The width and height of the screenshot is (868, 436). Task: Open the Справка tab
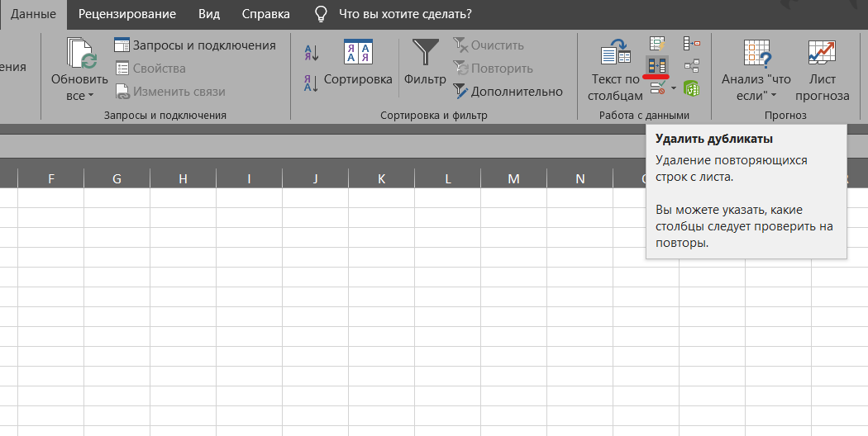pyautogui.click(x=265, y=14)
